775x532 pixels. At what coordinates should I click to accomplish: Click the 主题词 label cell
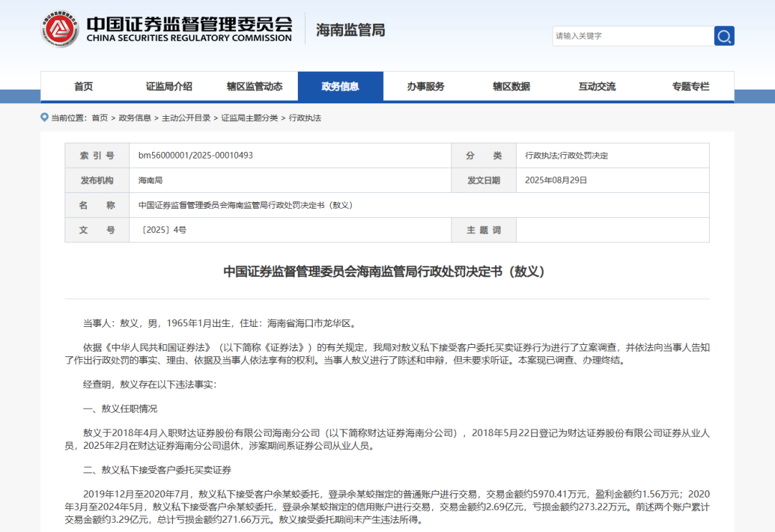point(484,229)
